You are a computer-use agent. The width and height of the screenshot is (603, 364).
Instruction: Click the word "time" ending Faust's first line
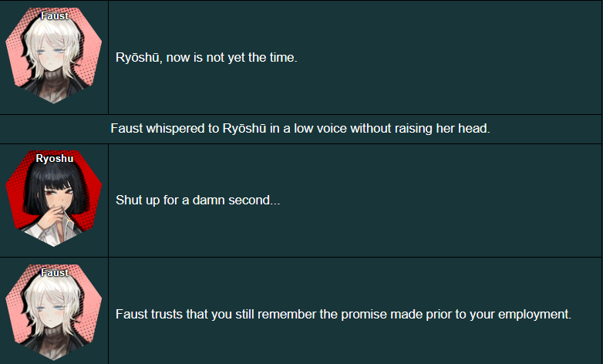(x=281, y=59)
